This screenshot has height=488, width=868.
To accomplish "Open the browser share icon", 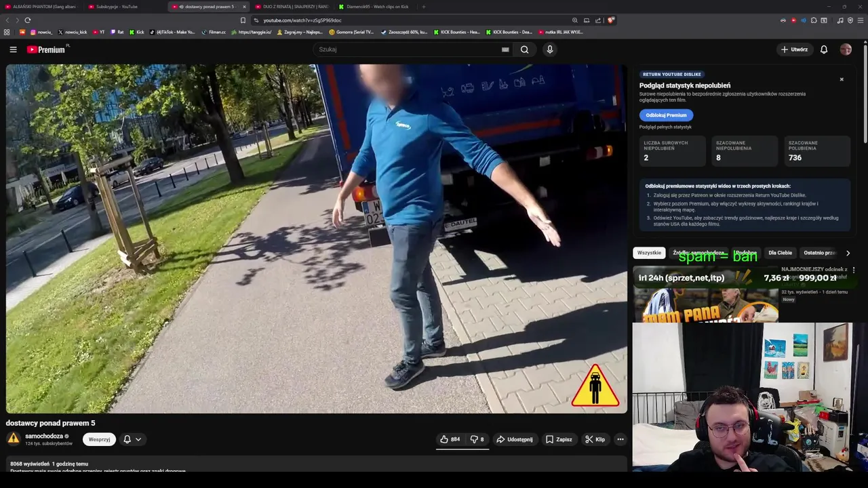I will point(598,20).
